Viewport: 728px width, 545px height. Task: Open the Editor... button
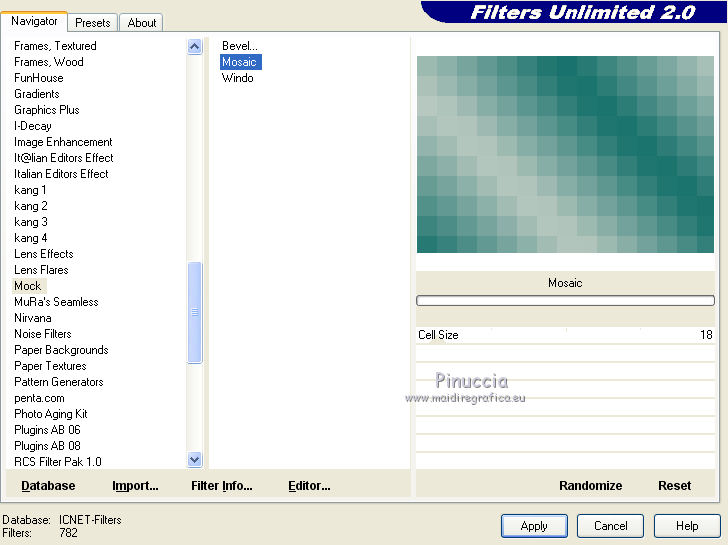[309, 486]
